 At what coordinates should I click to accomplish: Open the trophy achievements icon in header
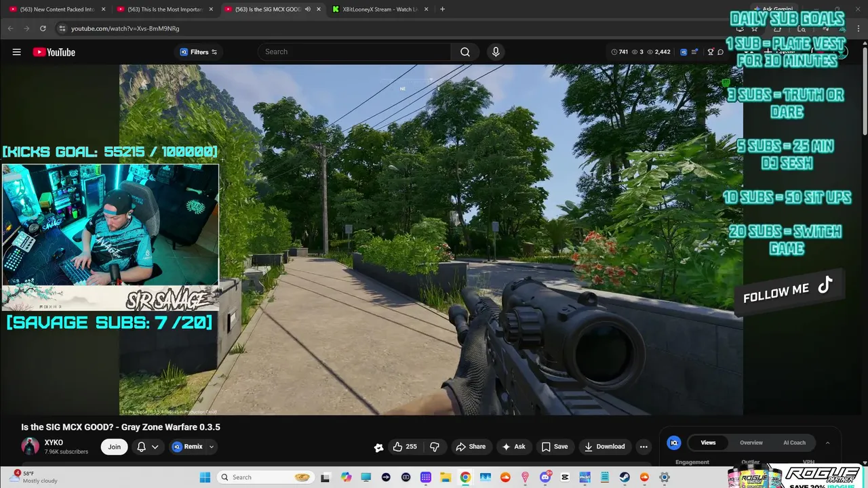point(711,52)
